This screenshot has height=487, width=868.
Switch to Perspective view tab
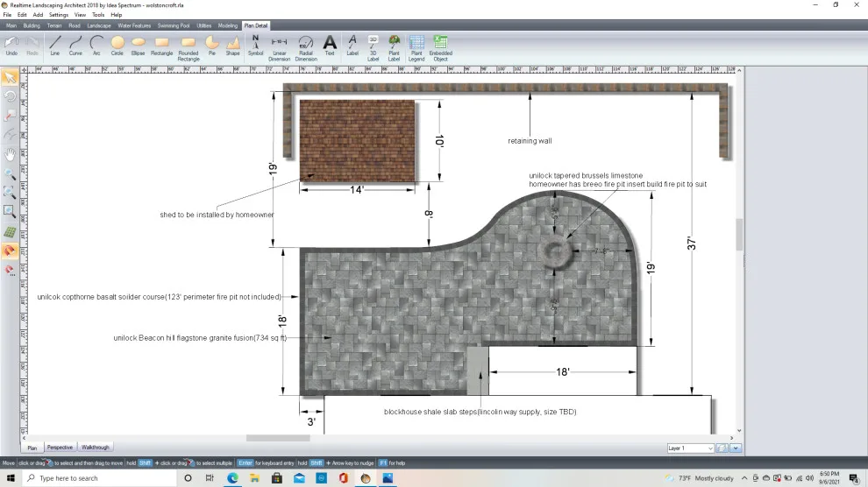[x=60, y=448]
